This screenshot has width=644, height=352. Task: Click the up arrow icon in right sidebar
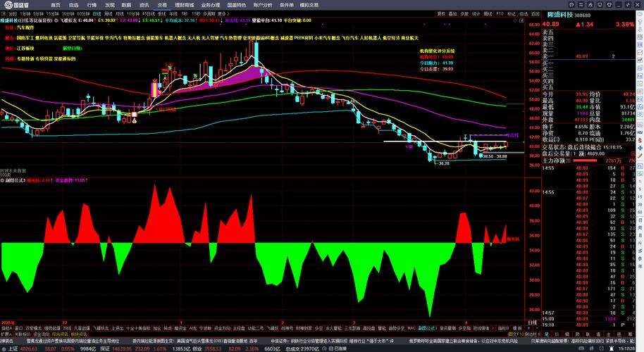pos(640,22)
